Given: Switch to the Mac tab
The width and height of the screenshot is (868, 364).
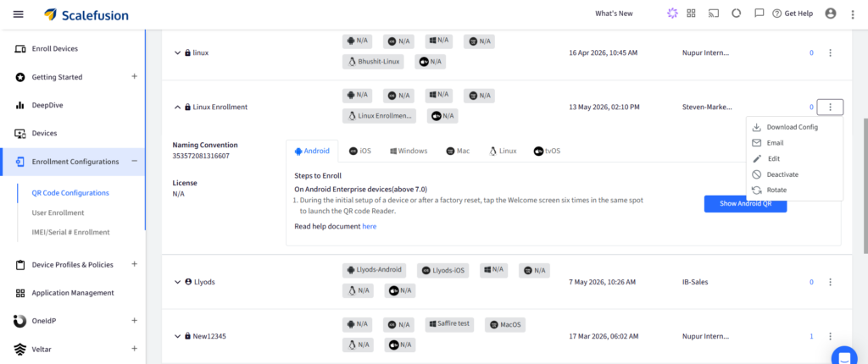Looking at the screenshot, I should (x=458, y=151).
